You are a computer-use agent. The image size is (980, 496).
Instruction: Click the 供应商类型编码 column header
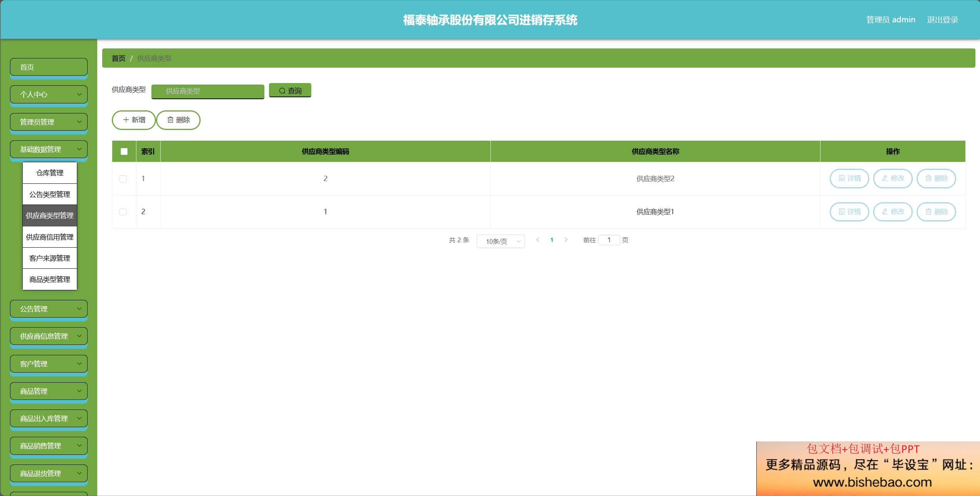tap(325, 151)
